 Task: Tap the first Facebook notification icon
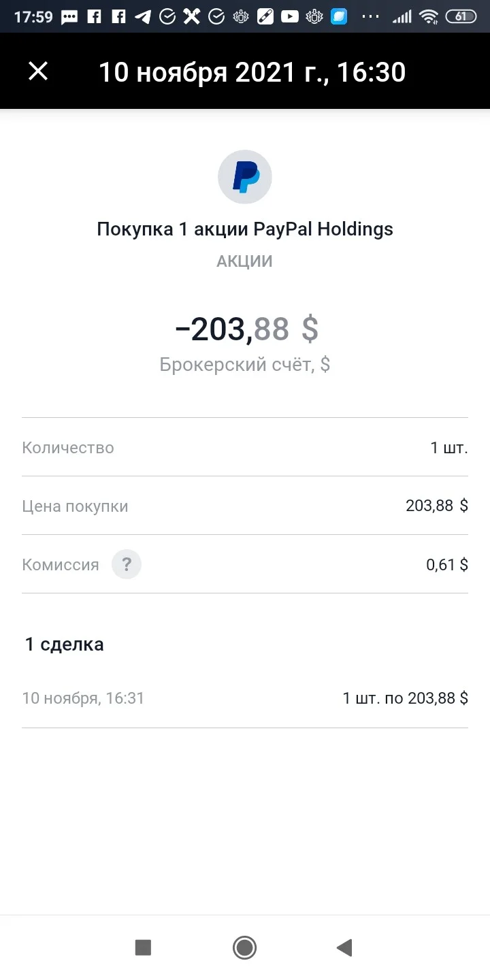point(94,17)
